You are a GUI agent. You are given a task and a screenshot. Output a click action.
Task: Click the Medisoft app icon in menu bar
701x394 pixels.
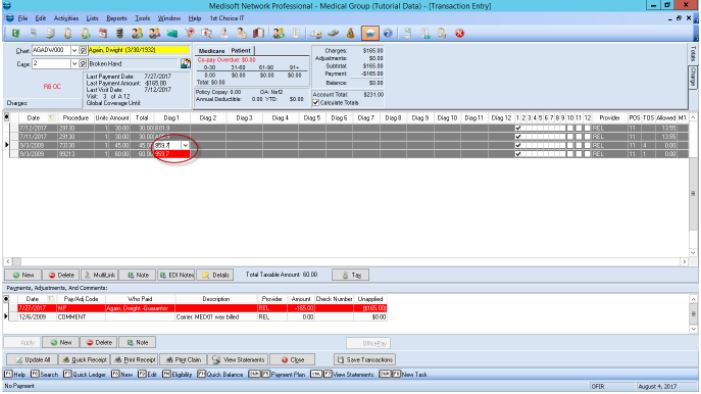(9, 18)
